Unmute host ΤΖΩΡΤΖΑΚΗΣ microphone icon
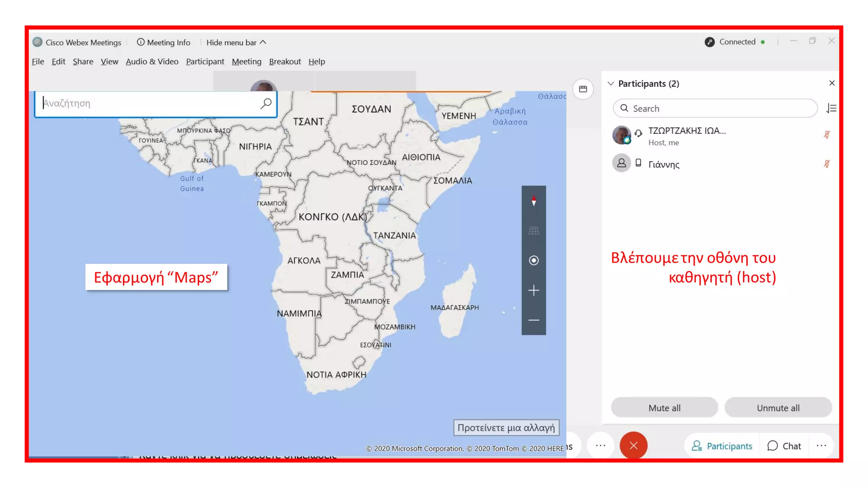Viewport: 868px width, 488px height. coord(826,135)
